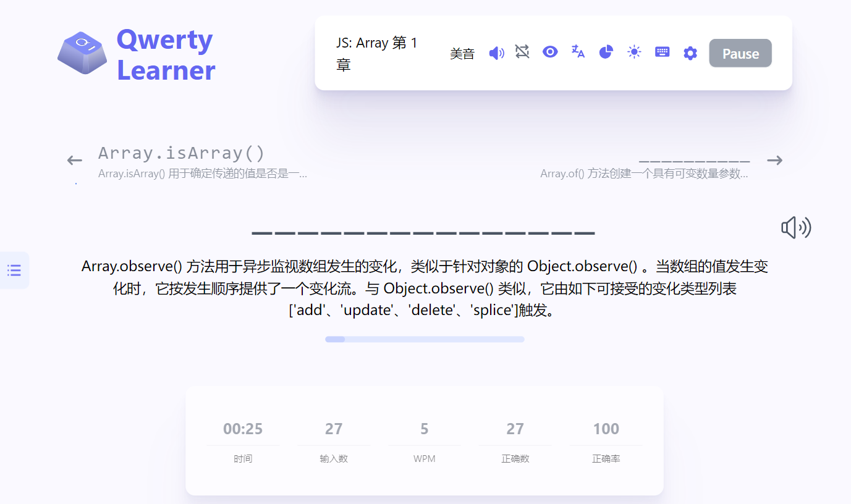Mute the word pronunciation sound

click(x=496, y=52)
